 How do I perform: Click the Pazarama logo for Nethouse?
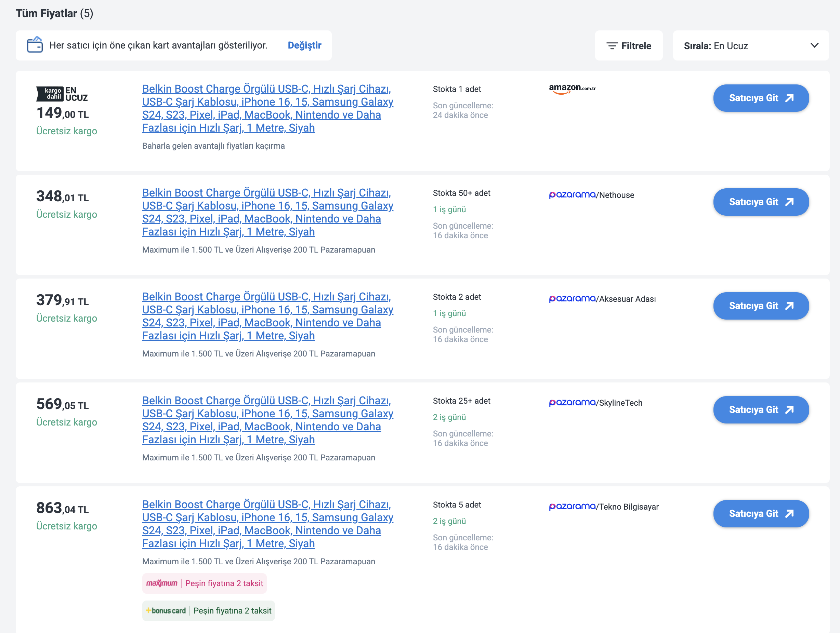pos(572,195)
